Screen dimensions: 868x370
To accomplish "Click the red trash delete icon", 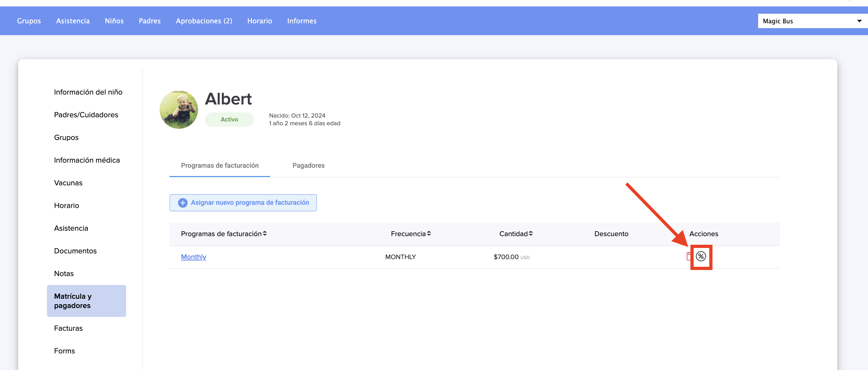I will click(x=688, y=257).
